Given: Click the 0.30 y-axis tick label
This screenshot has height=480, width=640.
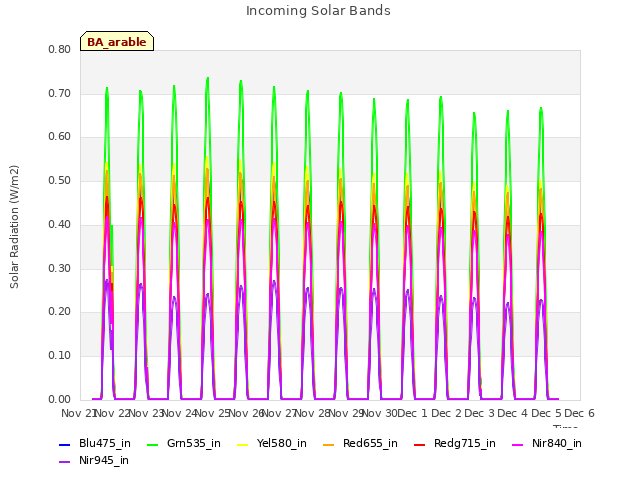Looking at the screenshot, I should (x=60, y=269).
